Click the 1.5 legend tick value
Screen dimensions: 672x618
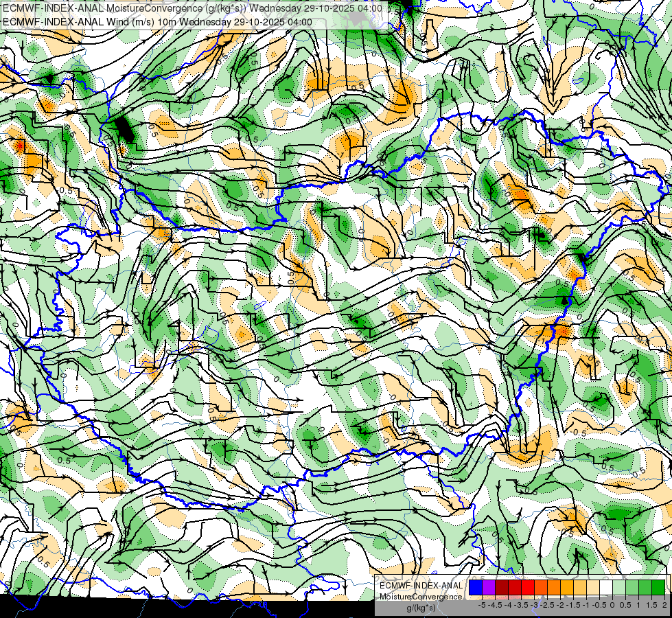(x=652, y=605)
